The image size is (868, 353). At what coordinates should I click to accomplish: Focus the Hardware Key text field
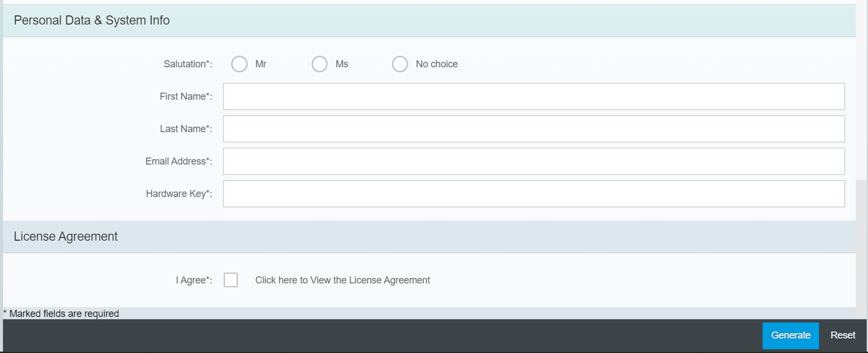(x=533, y=194)
